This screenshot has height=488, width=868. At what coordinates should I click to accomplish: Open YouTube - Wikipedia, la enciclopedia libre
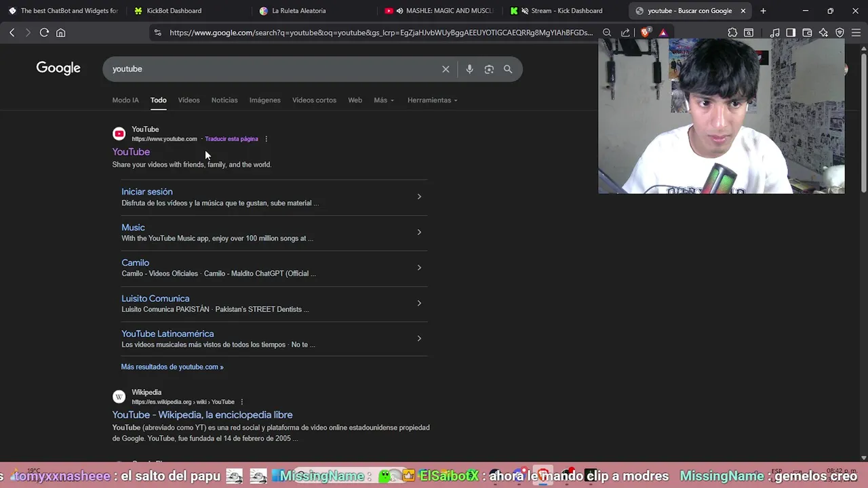click(203, 415)
